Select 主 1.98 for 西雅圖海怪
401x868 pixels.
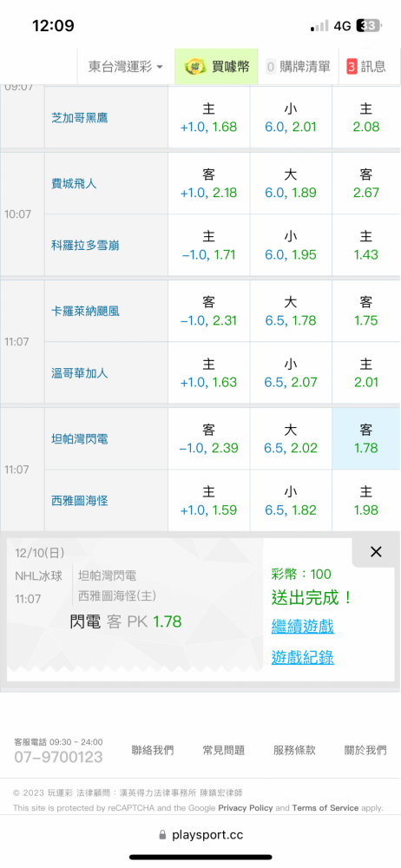pos(366,501)
